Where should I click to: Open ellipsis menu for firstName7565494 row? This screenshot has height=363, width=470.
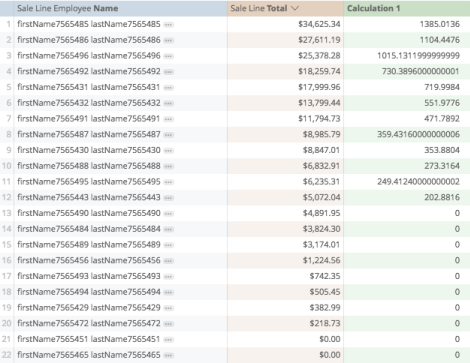pyautogui.click(x=169, y=292)
